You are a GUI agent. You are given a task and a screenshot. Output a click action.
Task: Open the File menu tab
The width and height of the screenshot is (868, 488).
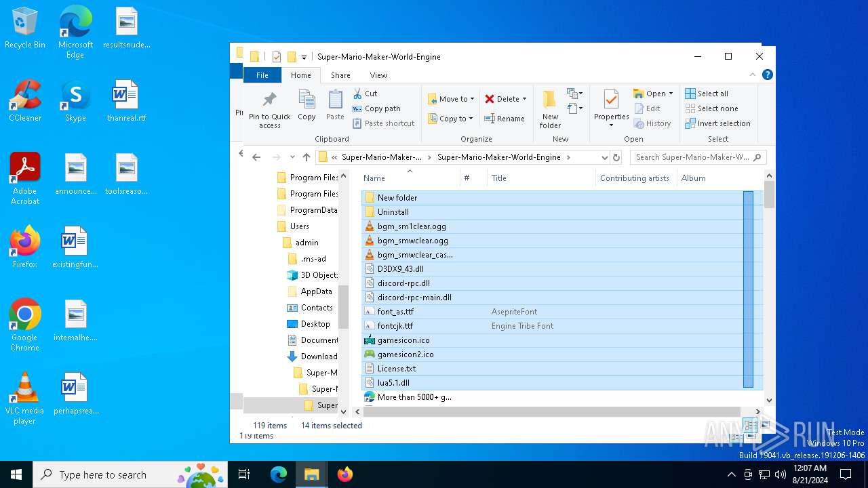pyautogui.click(x=262, y=75)
